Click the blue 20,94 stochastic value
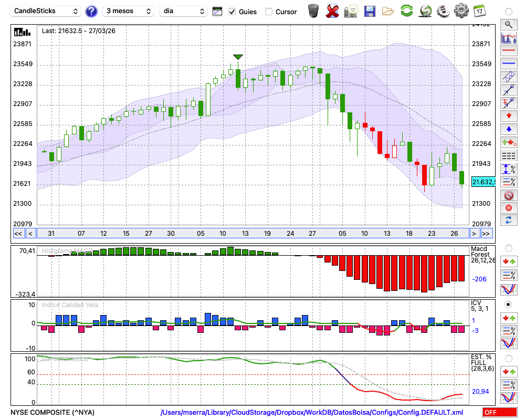The width and height of the screenshot is (525, 420). [480, 391]
